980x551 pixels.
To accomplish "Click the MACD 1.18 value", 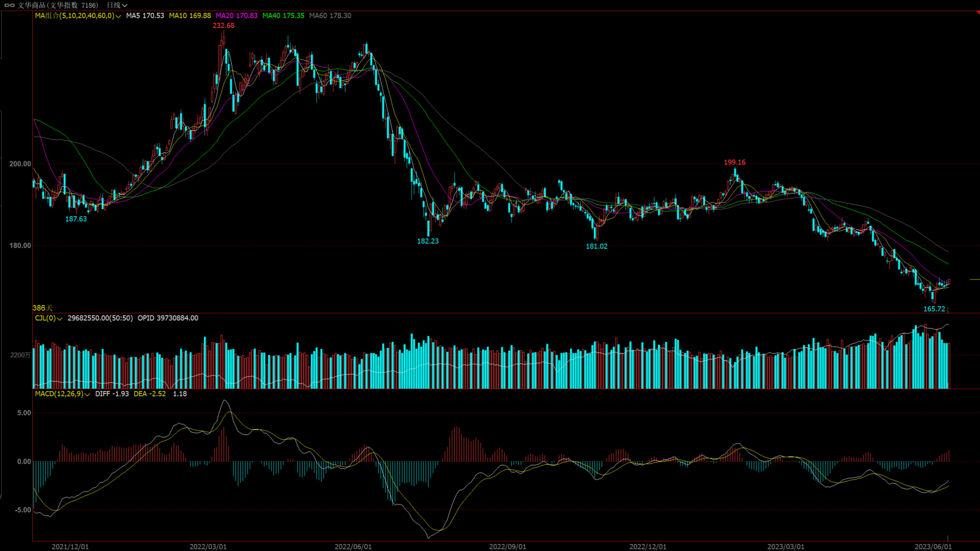I will tap(179, 394).
